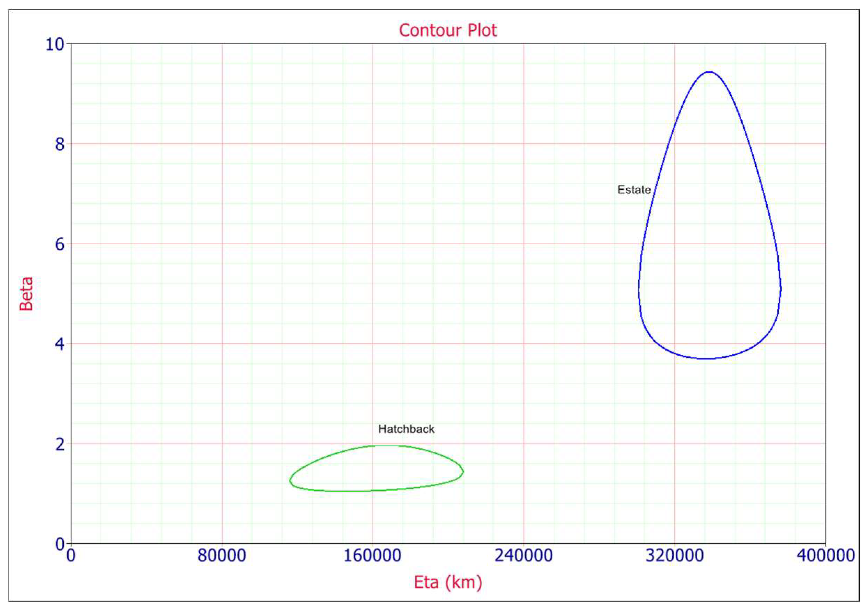868x614 pixels.
Task: Click the 8 y-axis tick label
Action: [x=60, y=145]
